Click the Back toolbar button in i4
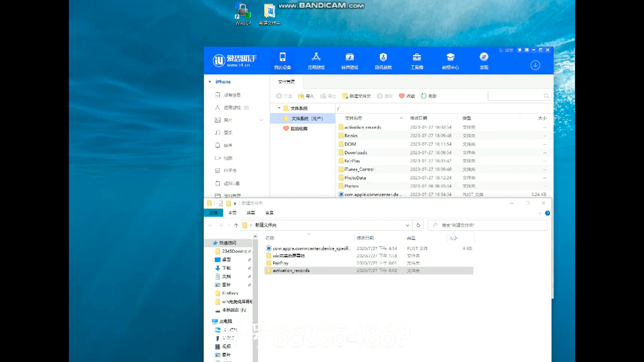Viewport: 644px width, 362px height. point(284,96)
